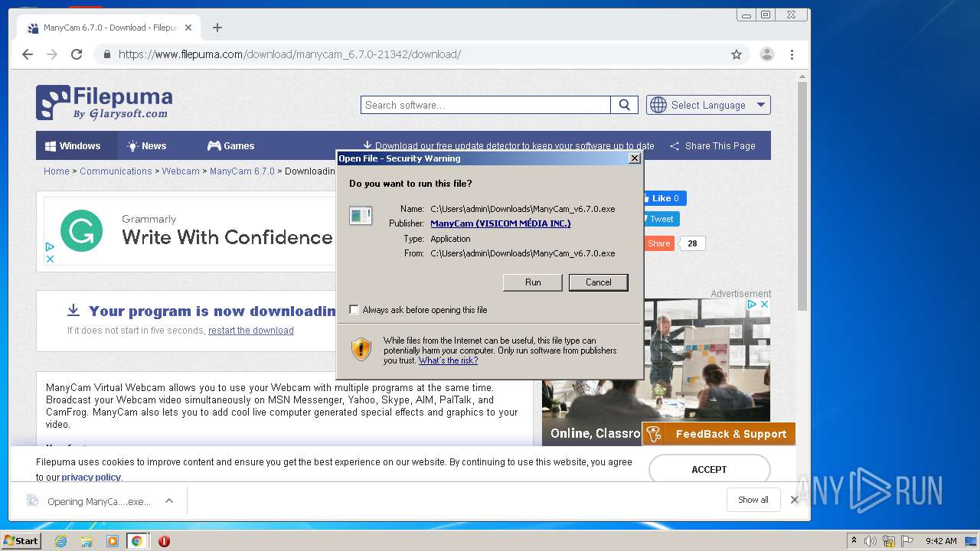The width and height of the screenshot is (980, 551).
Task: Open a new browser tab
Action: point(217,28)
